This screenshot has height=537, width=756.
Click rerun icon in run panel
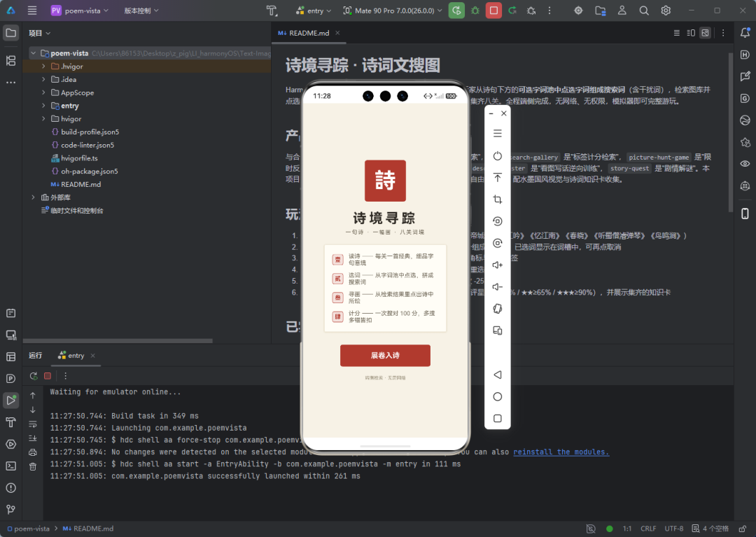click(x=34, y=376)
